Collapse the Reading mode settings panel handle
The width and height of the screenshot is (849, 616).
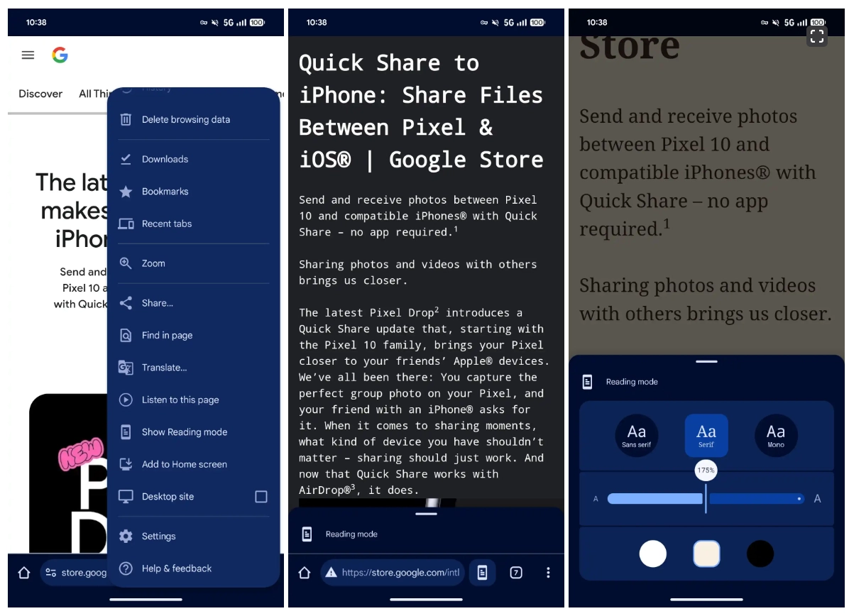706,361
